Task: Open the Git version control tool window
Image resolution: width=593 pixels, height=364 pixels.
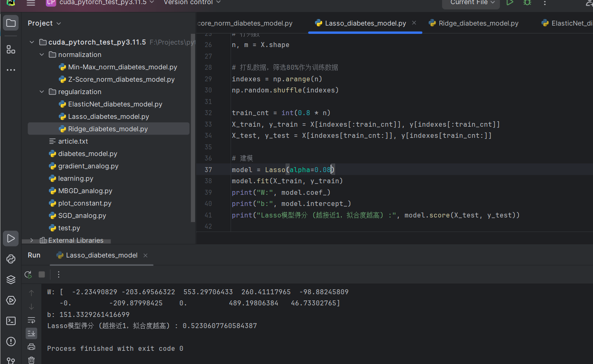Action: coord(11,360)
